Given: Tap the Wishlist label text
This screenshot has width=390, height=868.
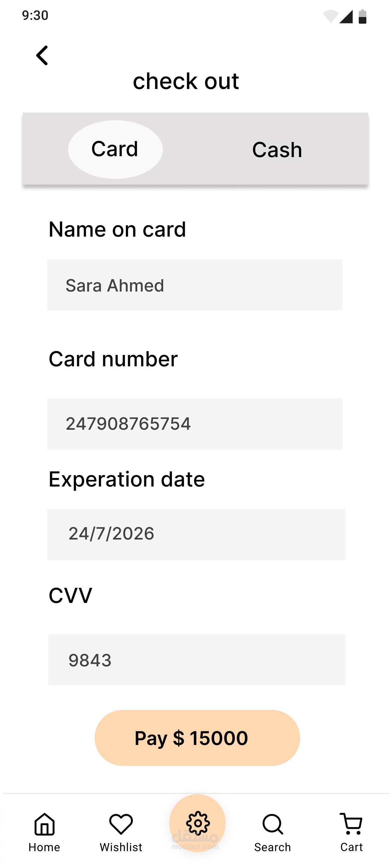Looking at the screenshot, I should [x=121, y=847].
